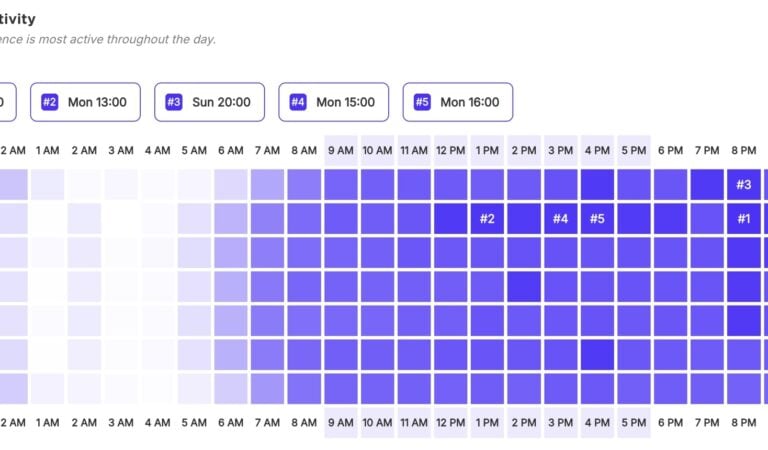
Task: Select the 6 AM label in top header
Action: coord(230,151)
